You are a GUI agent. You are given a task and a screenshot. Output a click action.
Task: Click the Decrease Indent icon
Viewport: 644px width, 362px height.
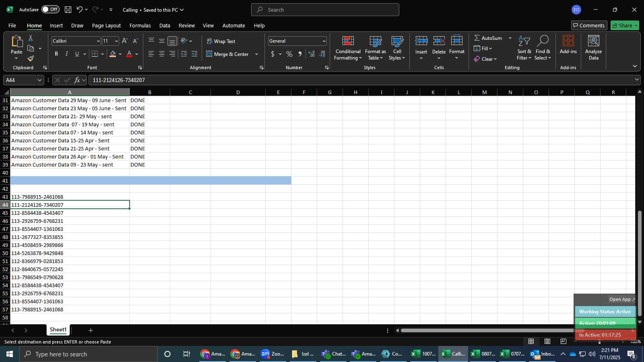(x=184, y=54)
